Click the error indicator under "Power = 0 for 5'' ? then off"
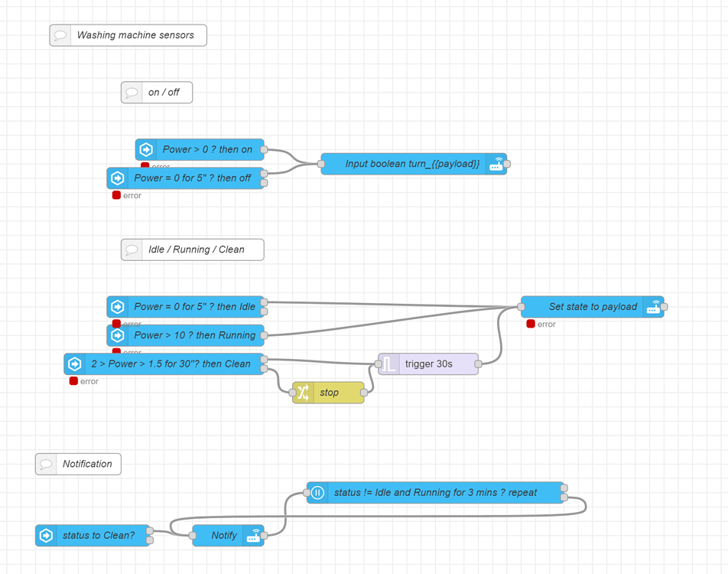 [117, 195]
